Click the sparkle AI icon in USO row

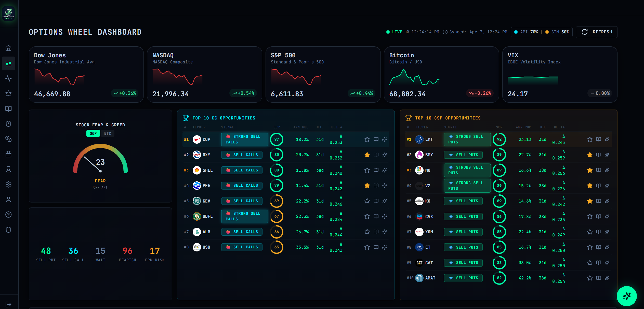(x=385, y=247)
